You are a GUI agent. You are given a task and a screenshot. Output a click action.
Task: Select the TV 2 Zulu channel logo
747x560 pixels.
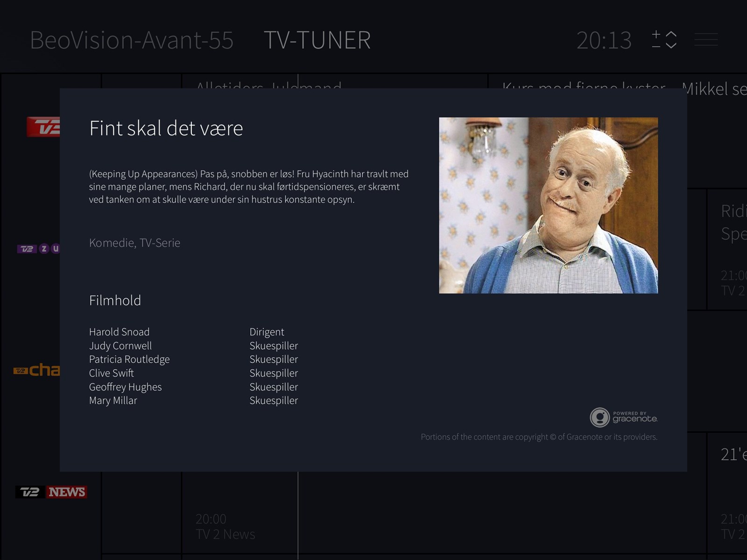point(39,249)
